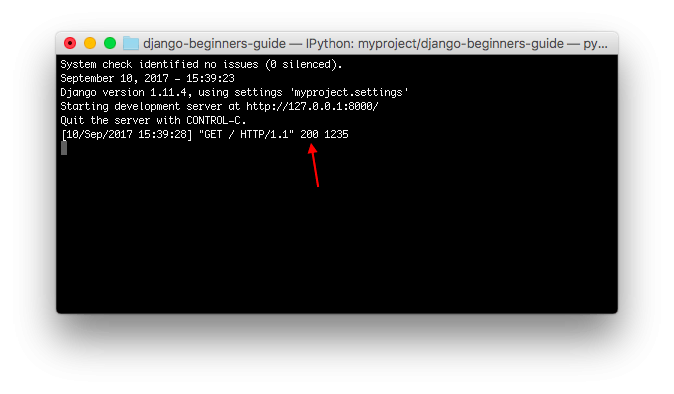
Task: Click the 200 status code in log
Action: [309, 134]
